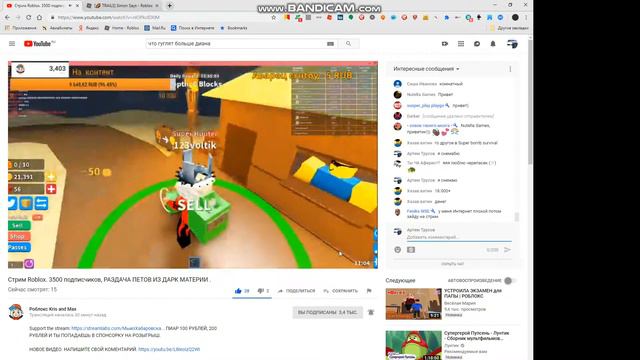This screenshot has height=360, width=640.
Task: Click the YouTube logo
Action: [x=39, y=44]
